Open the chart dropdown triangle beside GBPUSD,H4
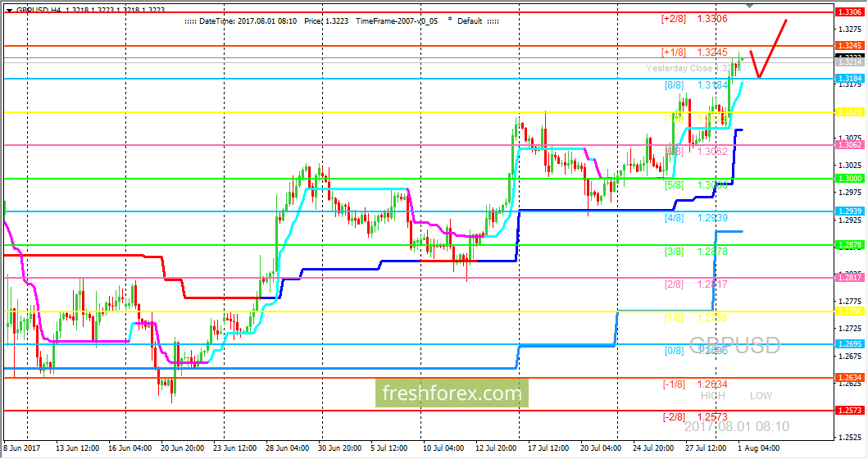 point(9,10)
